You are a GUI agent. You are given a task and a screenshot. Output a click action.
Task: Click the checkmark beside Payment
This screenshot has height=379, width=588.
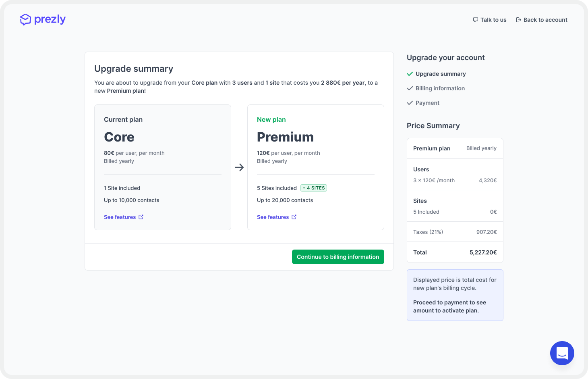click(410, 103)
